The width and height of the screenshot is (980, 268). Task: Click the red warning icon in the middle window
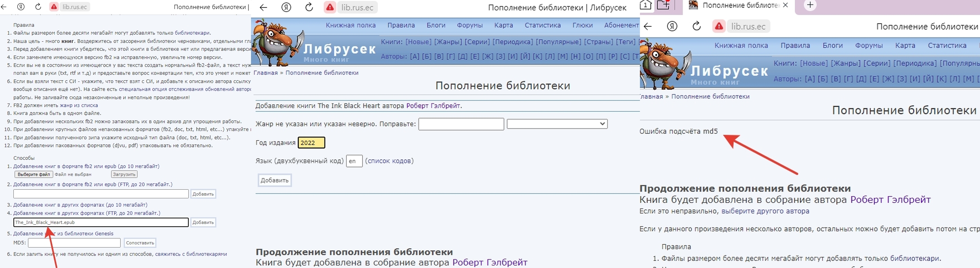(x=330, y=7)
